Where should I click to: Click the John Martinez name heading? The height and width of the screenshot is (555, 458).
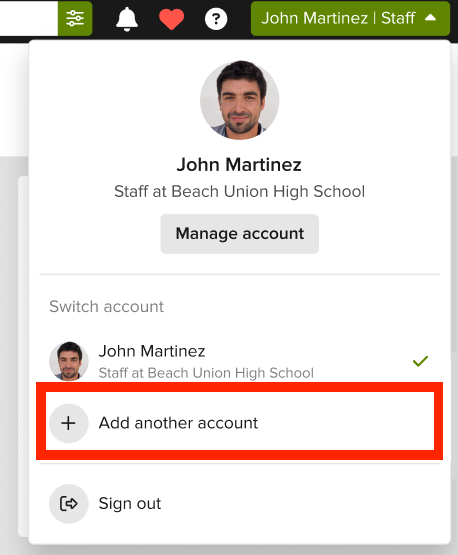point(239,165)
